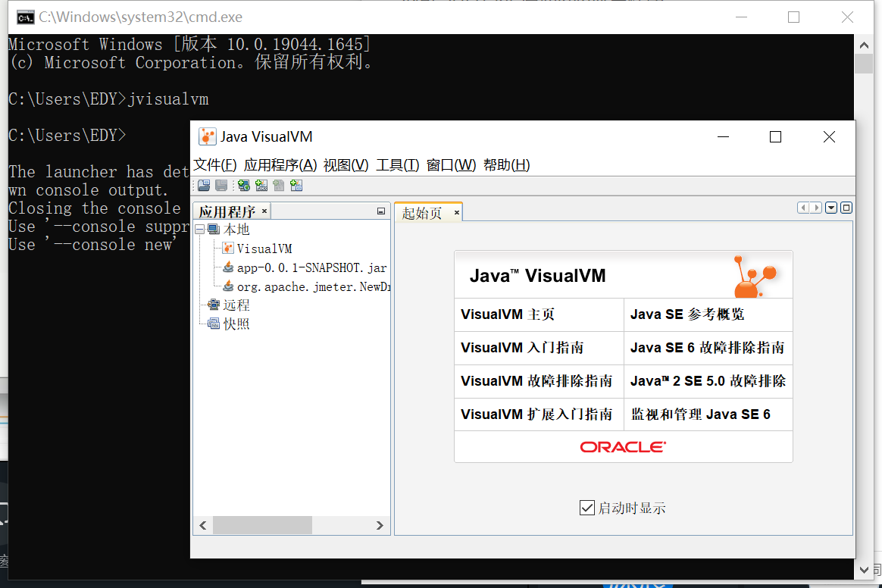Click the cmd.exe title bar icon
882x588 pixels.
click(x=25, y=17)
